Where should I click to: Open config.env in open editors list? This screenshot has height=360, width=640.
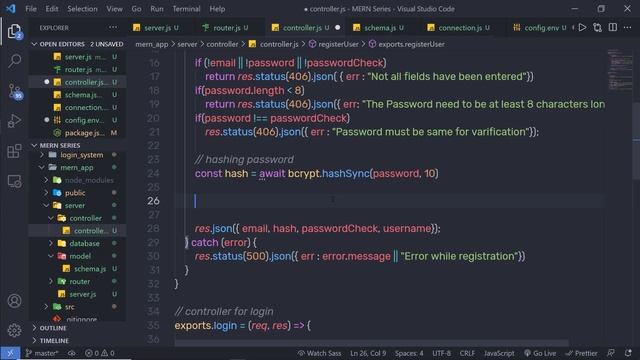(x=77, y=120)
